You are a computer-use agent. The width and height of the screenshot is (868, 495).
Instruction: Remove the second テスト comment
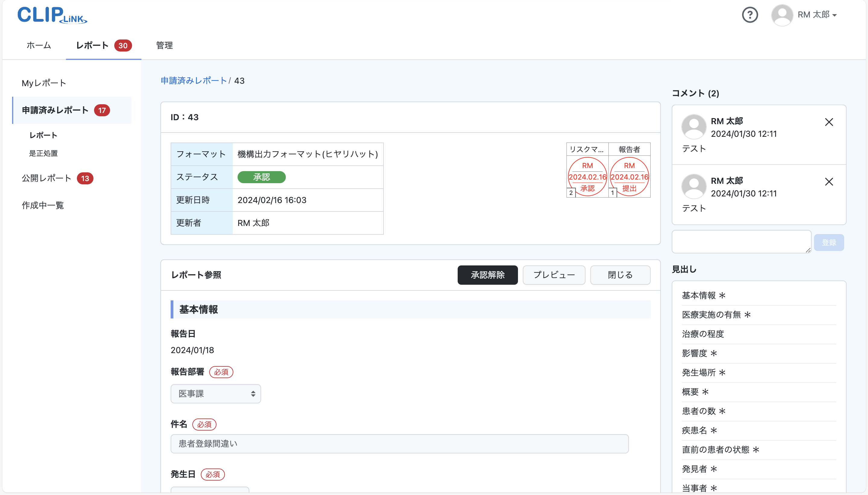[x=829, y=182]
